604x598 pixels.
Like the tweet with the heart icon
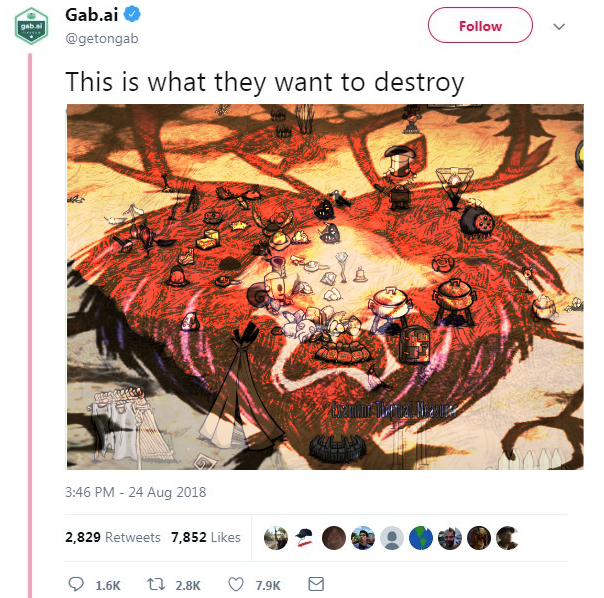pyautogui.click(x=236, y=584)
